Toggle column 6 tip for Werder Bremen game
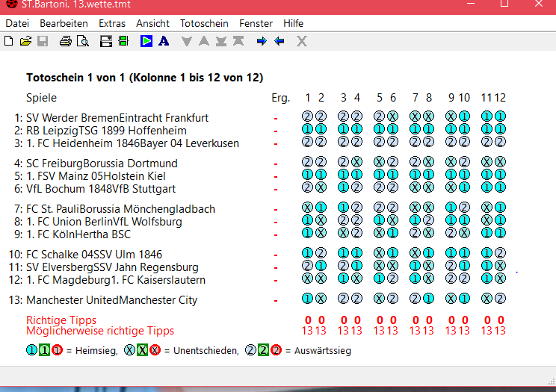Image resolution: width=556 pixels, height=392 pixels. 392,116
